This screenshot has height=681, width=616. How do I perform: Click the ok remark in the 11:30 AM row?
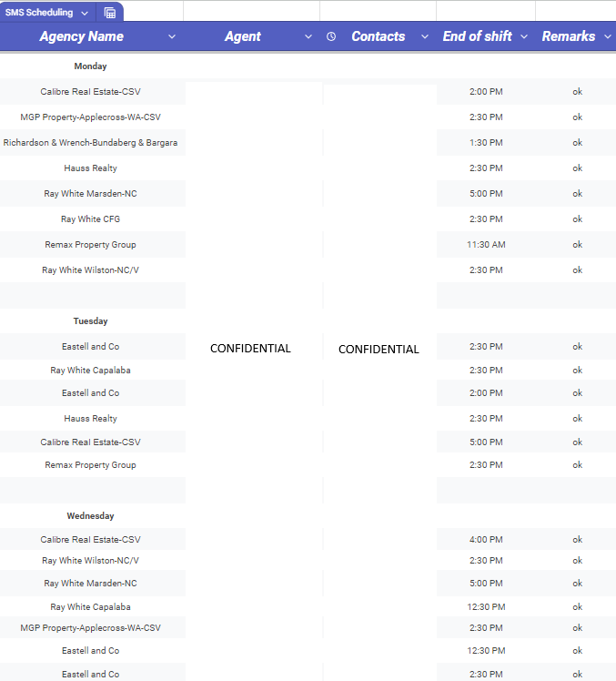tap(577, 245)
